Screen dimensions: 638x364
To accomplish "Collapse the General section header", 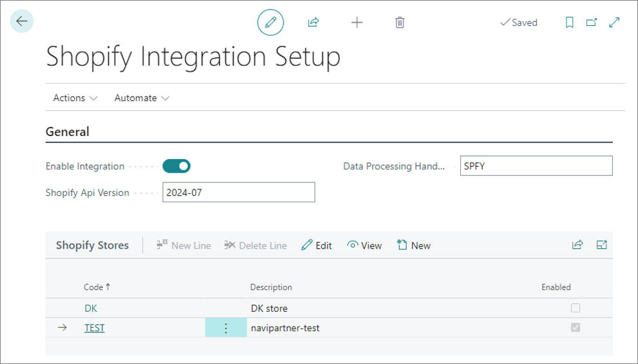I will coord(68,132).
